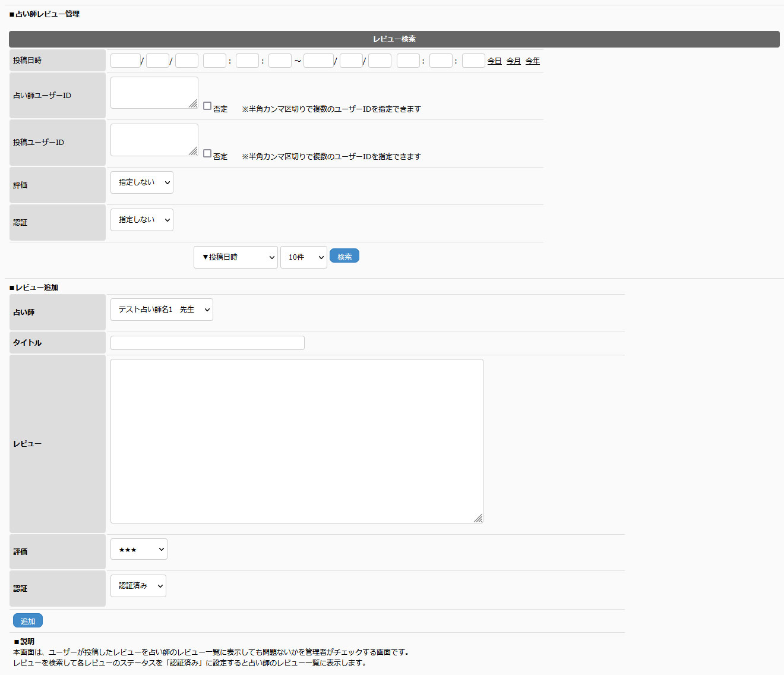Check 否定 box for 占い師ユーザーID
Screen dimensions: 784x675
coord(207,106)
